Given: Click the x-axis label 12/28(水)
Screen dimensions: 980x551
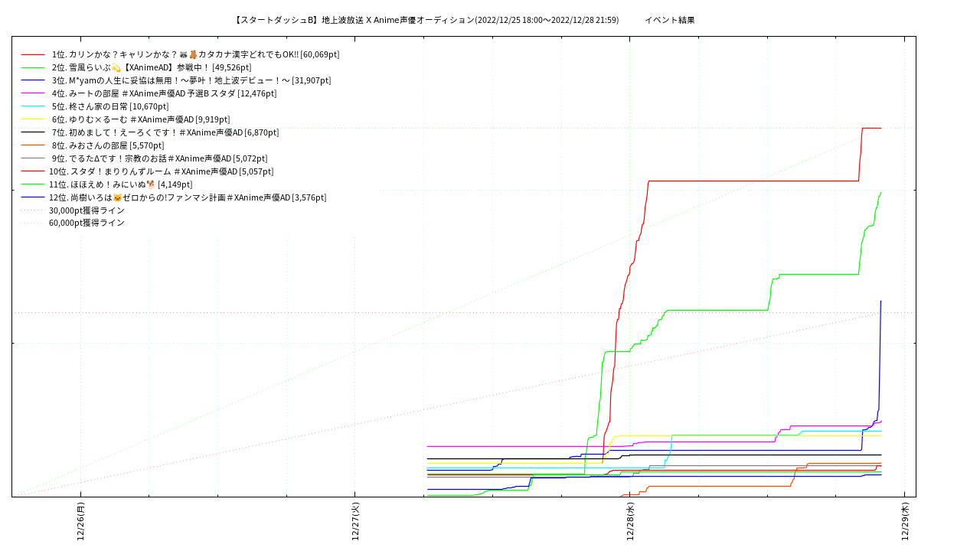Looking at the screenshot, I should click(x=630, y=521).
